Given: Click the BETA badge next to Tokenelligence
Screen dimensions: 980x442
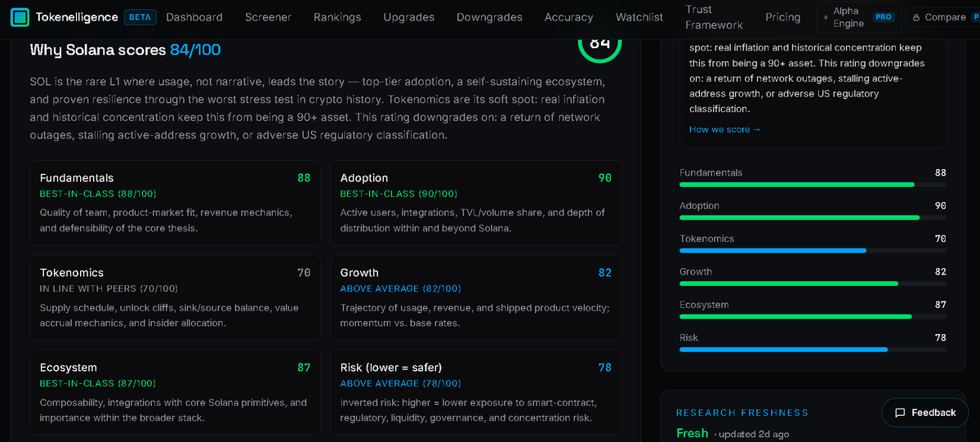Looking at the screenshot, I should pyautogui.click(x=140, y=17).
